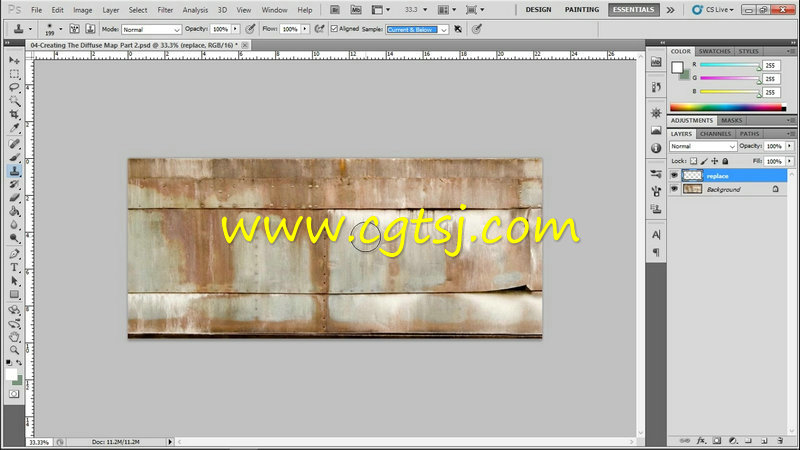Viewport: 800px width, 450px height.
Task: Launch Bridge from the application bar
Action: coord(335,10)
